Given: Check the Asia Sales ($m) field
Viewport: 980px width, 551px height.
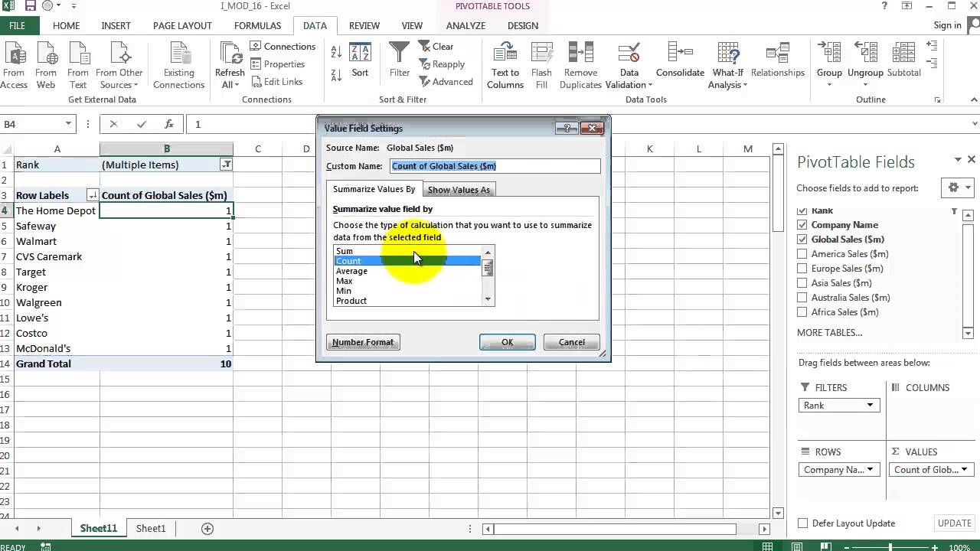Looking at the screenshot, I should click(x=802, y=283).
